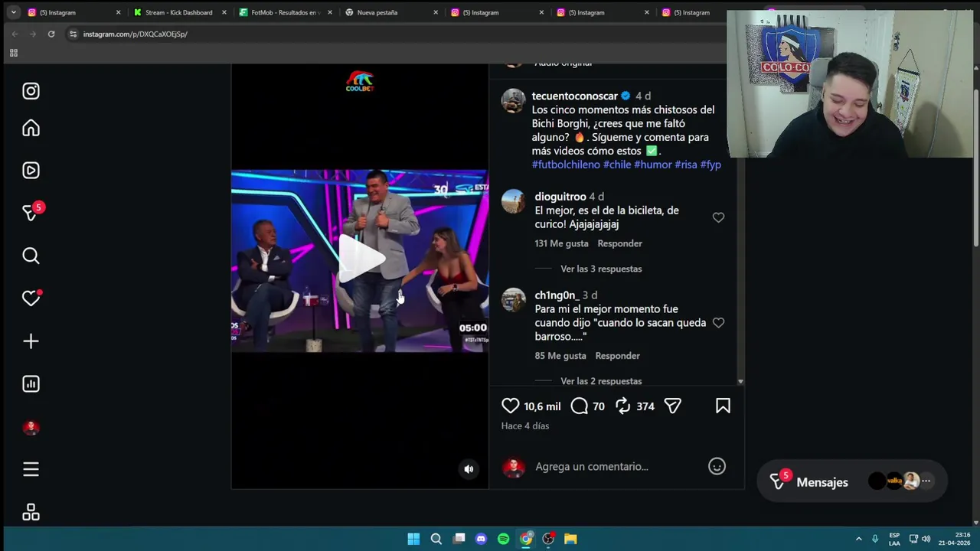Reload the page with refresh icon
Image resolution: width=980 pixels, height=551 pixels.
[51, 34]
